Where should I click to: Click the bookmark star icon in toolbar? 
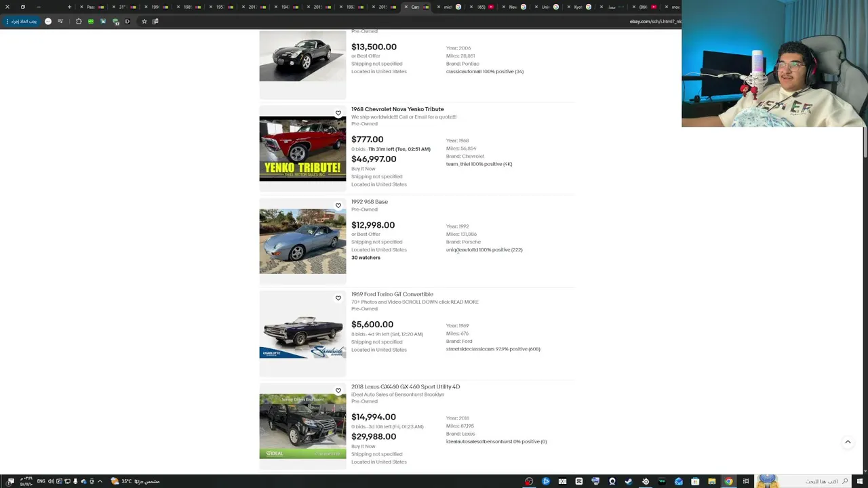point(144,22)
